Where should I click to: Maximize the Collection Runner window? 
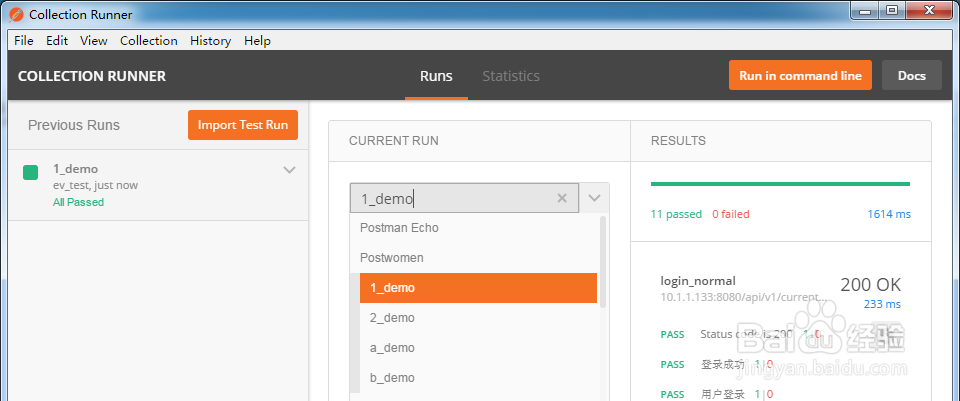coord(892,10)
